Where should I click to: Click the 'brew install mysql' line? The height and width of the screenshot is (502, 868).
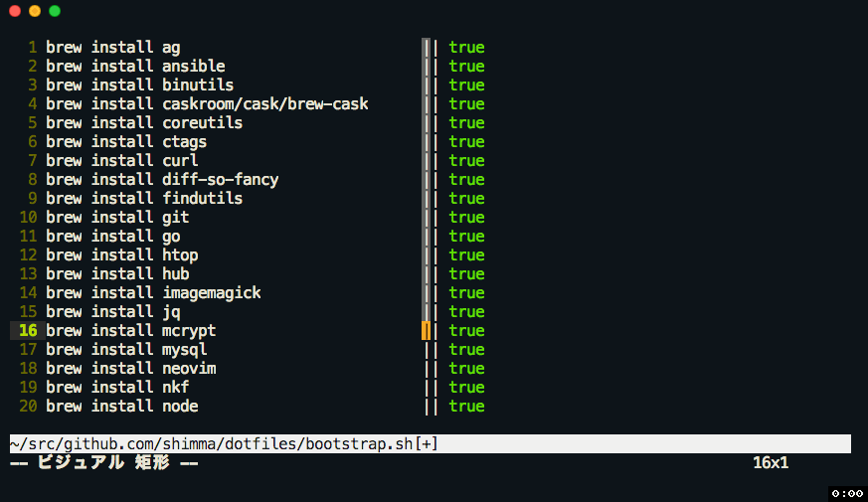coord(126,349)
